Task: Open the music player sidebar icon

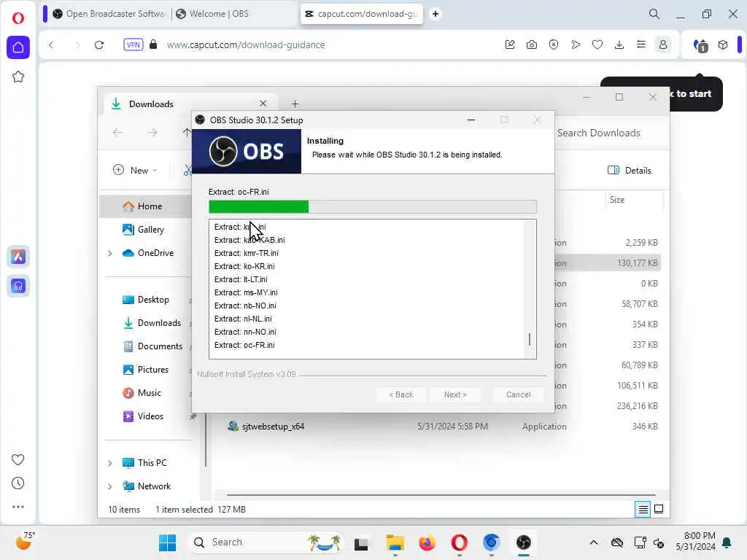Action: (x=18, y=286)
